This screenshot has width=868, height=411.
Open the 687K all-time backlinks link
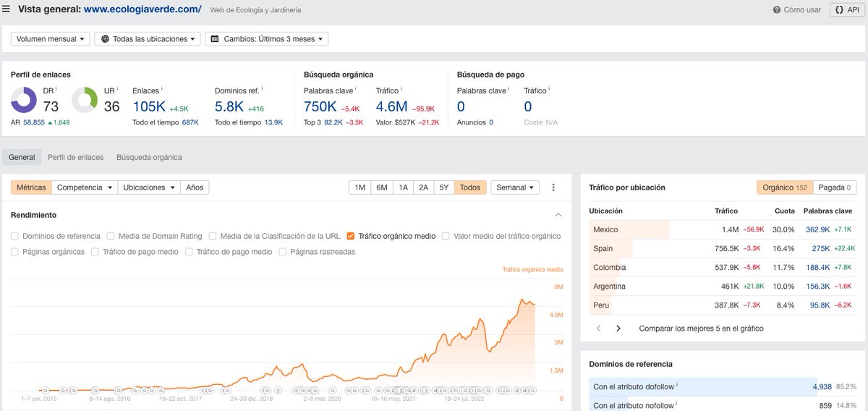coord(190,122)
